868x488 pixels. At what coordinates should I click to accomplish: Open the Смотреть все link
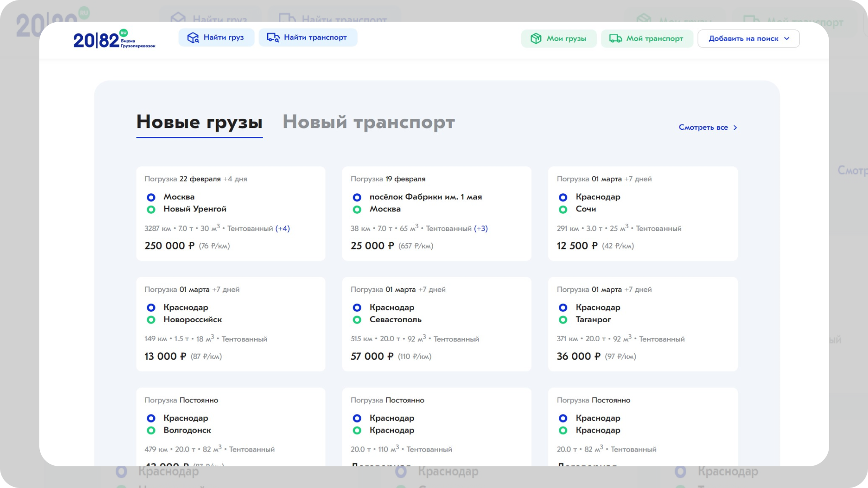[708, 127]
